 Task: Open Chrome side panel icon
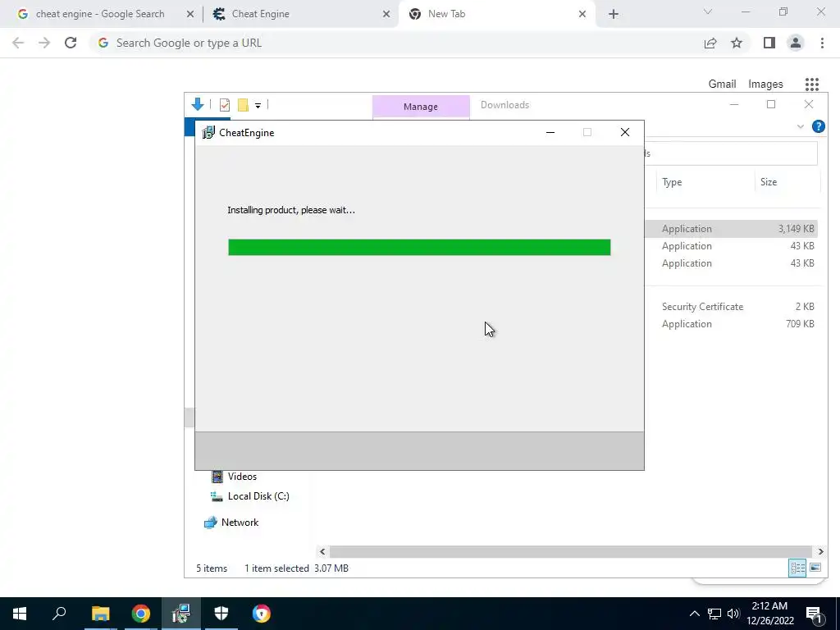[769, 43]
